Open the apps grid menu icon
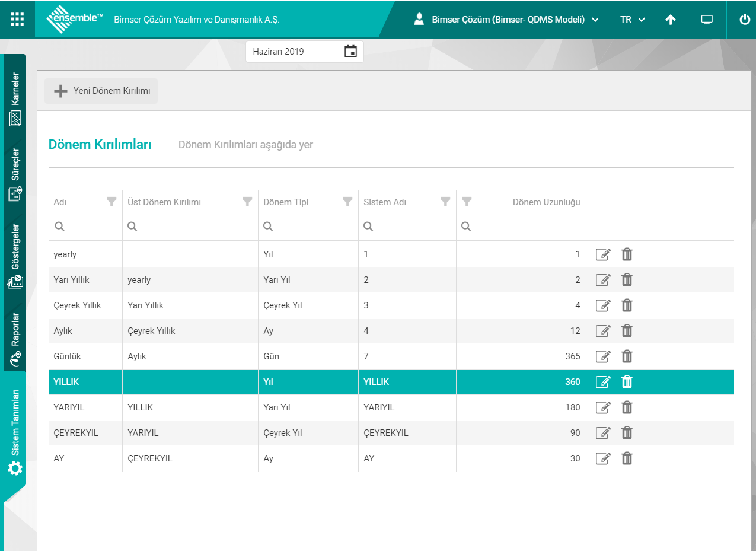The width and height of the screenshot is (756, 551). pos(17,19)
